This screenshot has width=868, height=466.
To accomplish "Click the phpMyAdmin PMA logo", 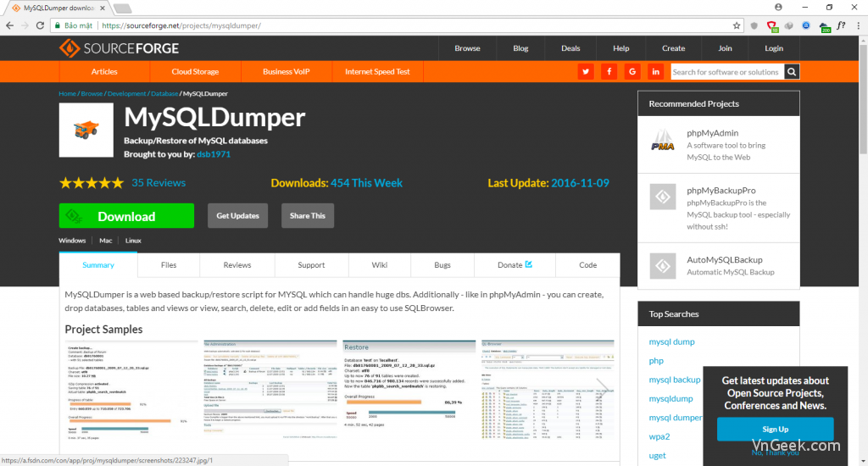I will point(663,141).
